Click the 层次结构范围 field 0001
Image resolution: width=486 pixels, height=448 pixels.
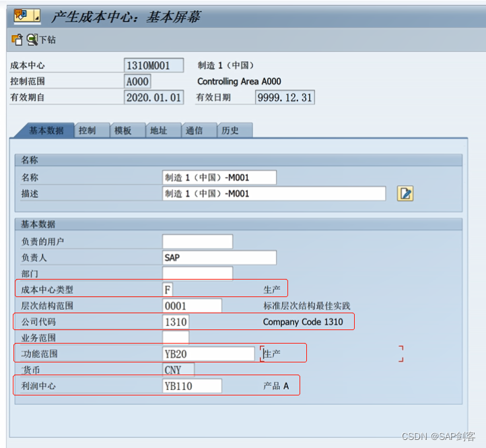[x=192, y=306]
